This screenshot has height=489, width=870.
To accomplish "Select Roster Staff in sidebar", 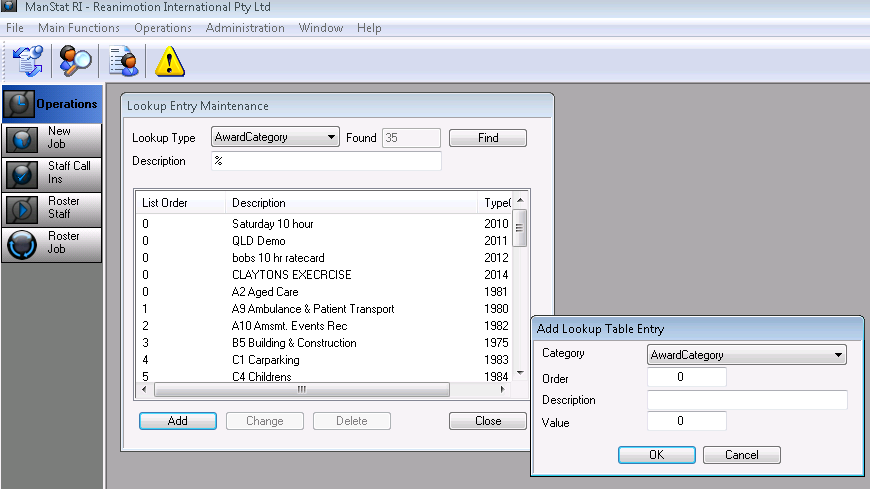I will 52,208.
